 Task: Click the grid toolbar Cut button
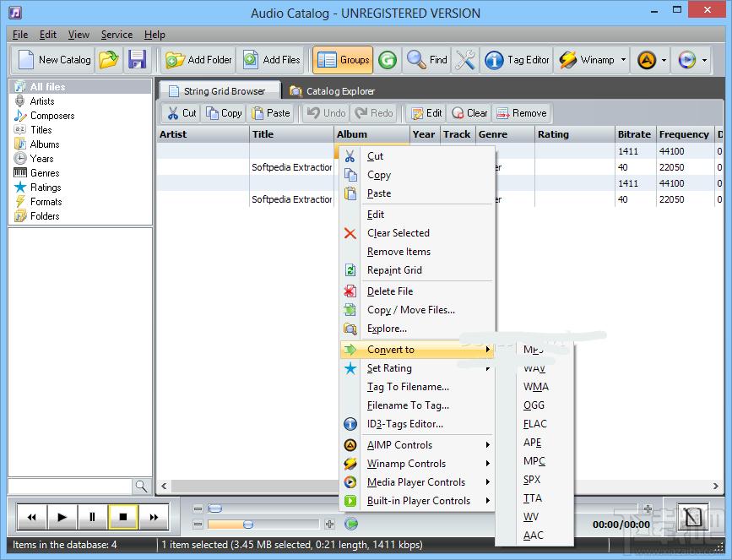182,113
